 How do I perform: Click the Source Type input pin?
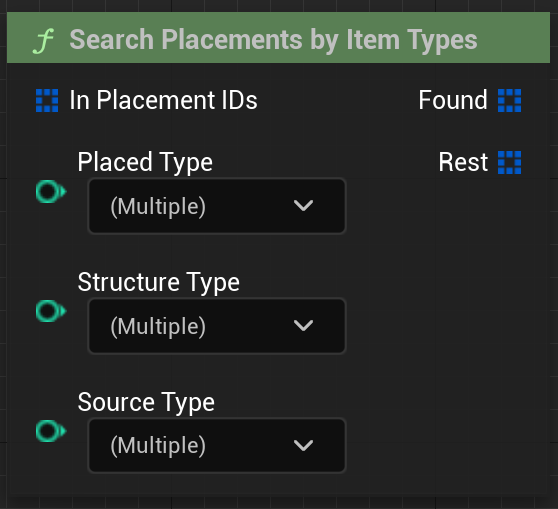click(51, 431)
